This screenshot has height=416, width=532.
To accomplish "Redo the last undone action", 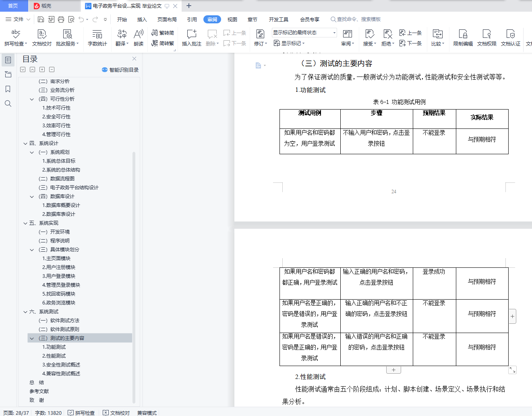I will click(x=95, y=19).
